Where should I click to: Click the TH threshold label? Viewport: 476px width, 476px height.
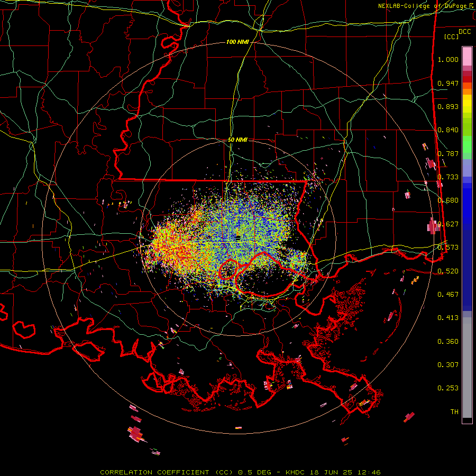pyautogui.click(x=454, y=412)
